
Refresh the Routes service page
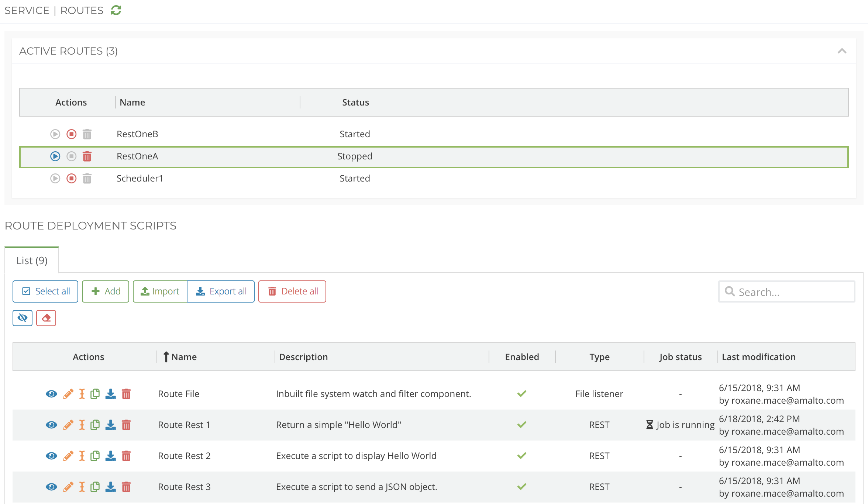coord(116,10)
